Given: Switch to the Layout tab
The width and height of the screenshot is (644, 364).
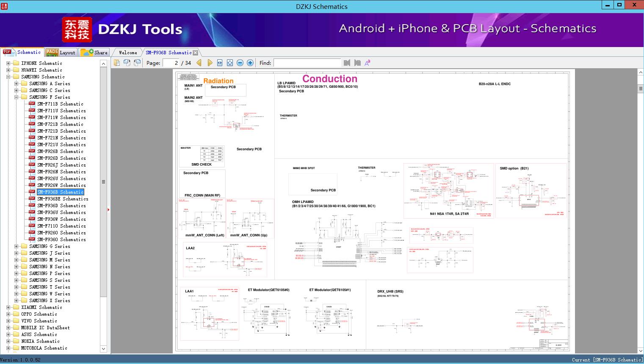Looking at the screenshot, I should [x=61, y=52].
